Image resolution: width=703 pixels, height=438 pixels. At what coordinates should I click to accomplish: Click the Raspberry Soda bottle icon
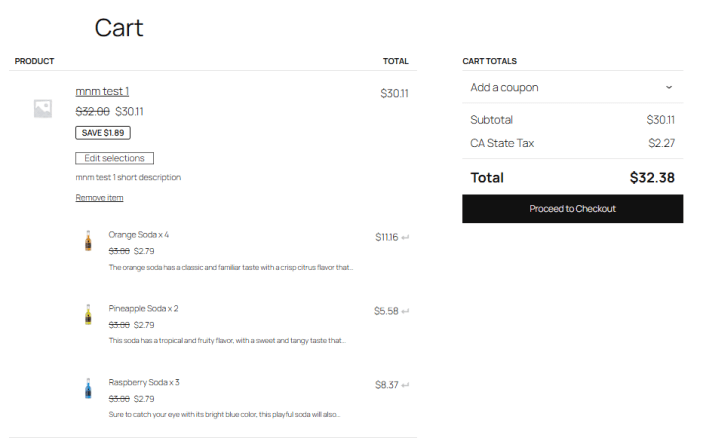tap(88, 388)
